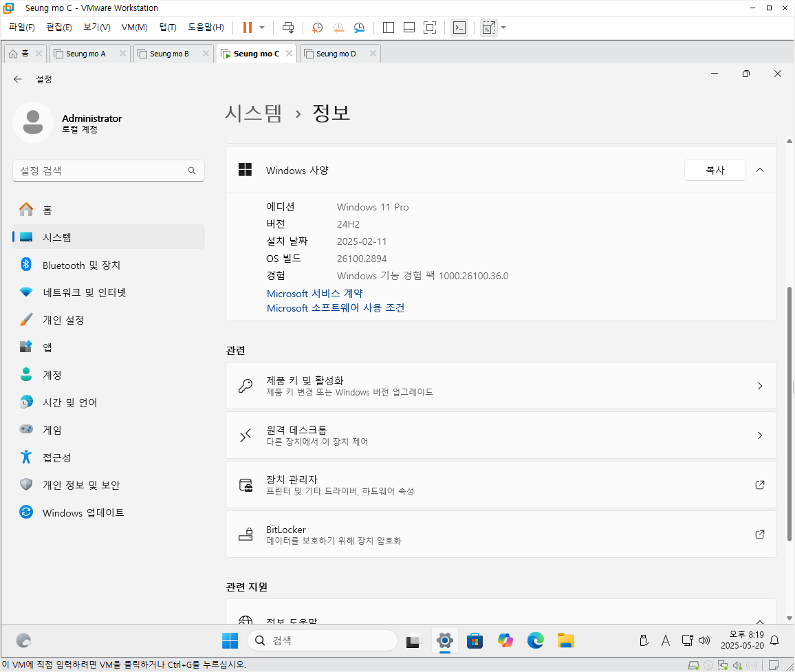Open 앱 settings category
Screen dimensions: 795x672
point(109,347)
